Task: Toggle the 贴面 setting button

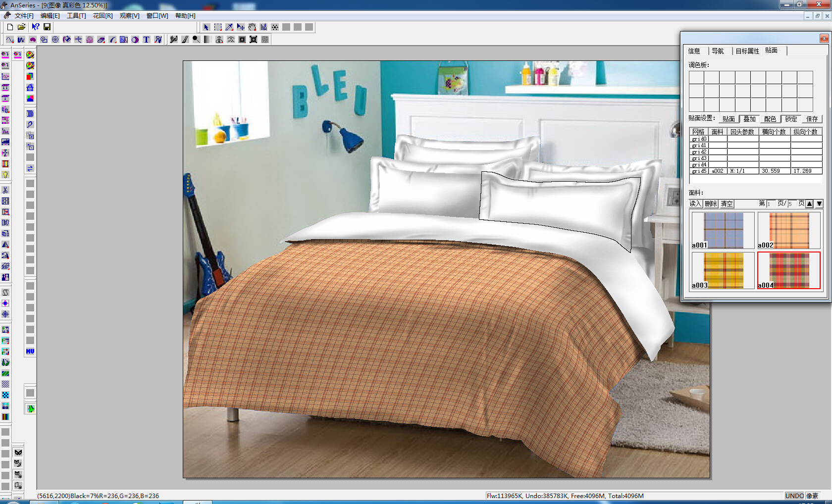Action: coord(728,119)
